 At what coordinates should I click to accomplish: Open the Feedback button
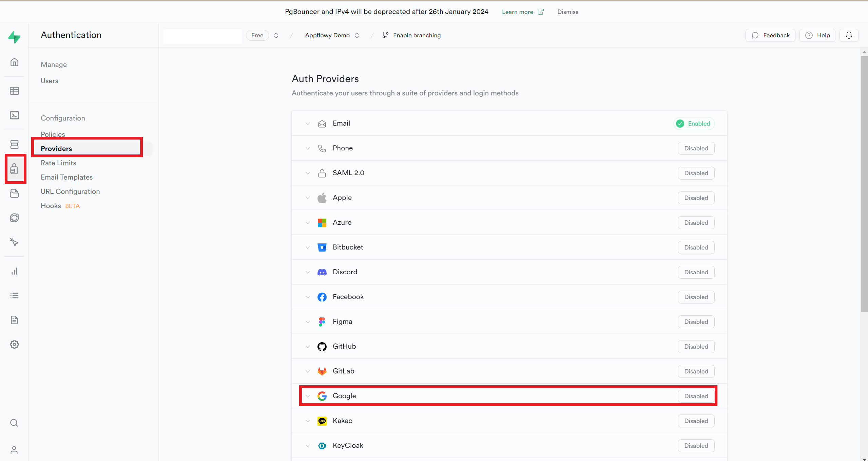click(770, 35)
